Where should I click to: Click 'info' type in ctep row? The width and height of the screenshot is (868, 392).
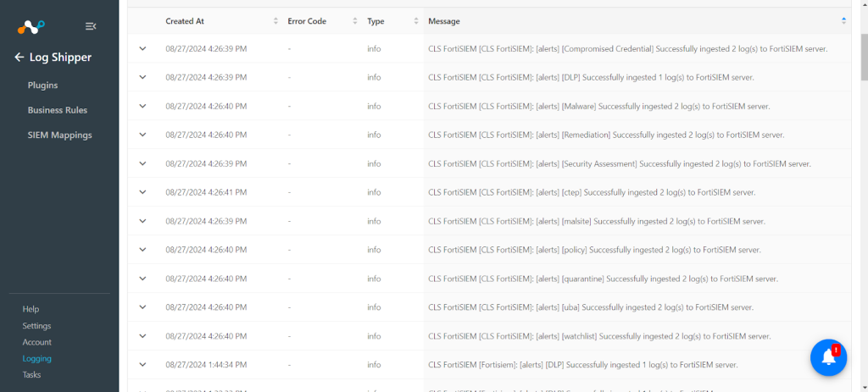coord(374,192)
